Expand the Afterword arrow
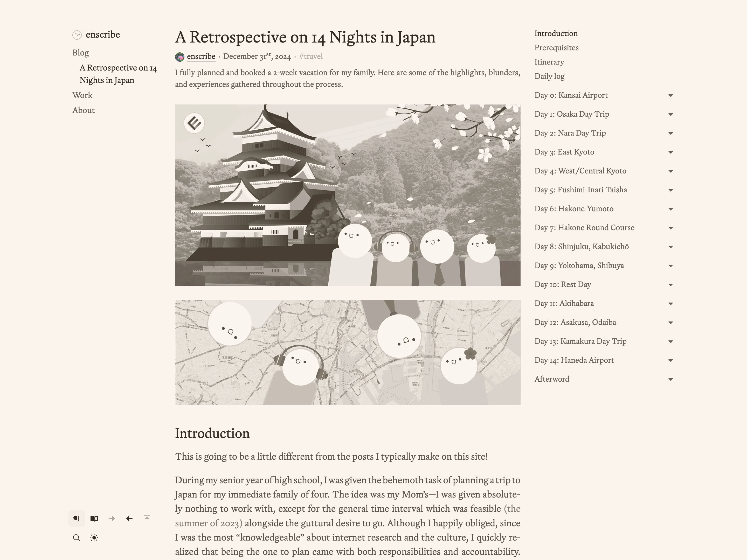This screenshot has width=747, height=560. 671,379
